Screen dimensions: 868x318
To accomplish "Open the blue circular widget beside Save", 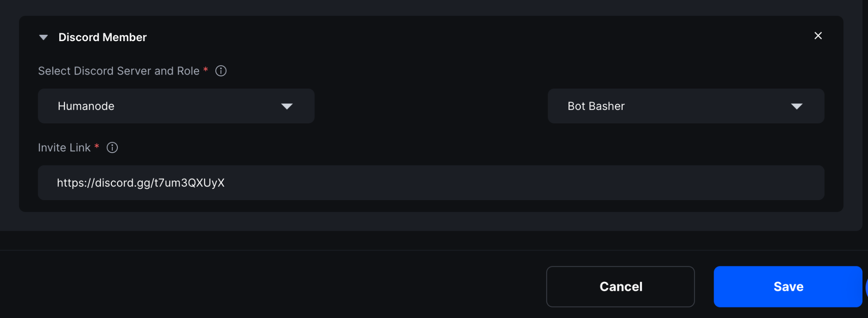I will pyautogui.click(x=866, y=287).
